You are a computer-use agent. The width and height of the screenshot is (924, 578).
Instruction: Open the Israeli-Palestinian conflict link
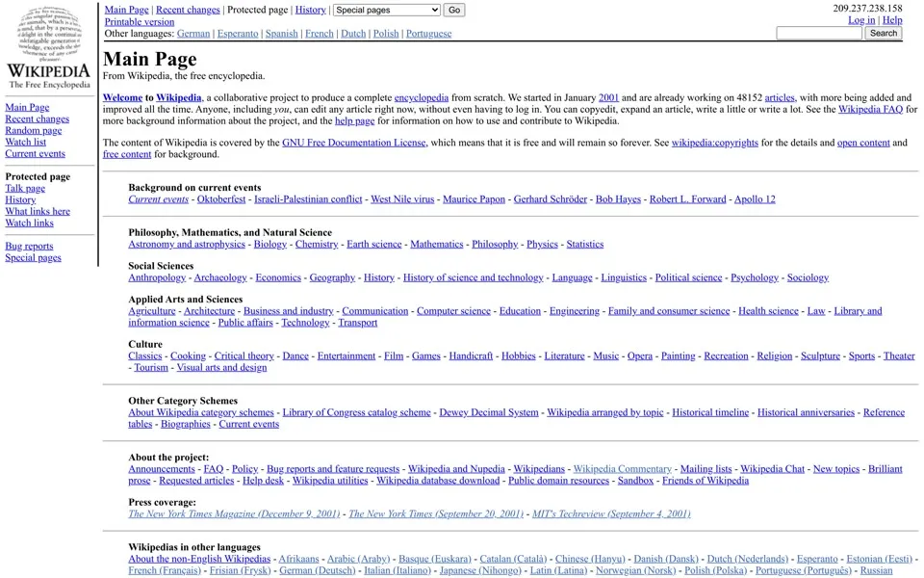click(308, 199)
